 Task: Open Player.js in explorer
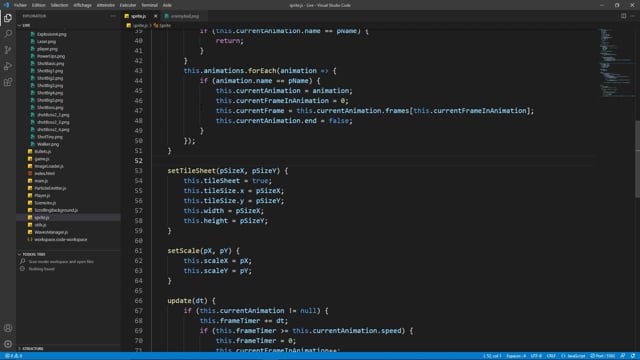tap(42, 196)
